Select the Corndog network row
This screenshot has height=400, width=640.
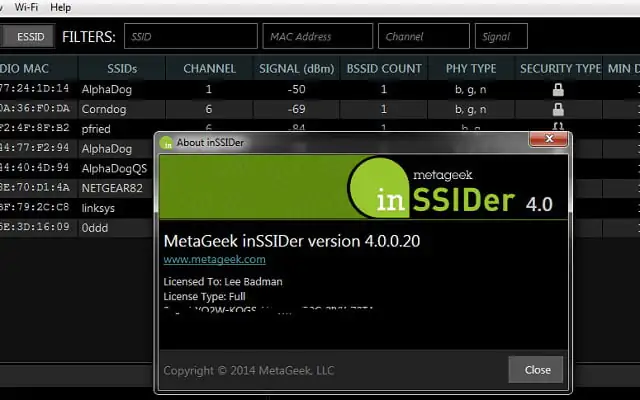point(320,109)
